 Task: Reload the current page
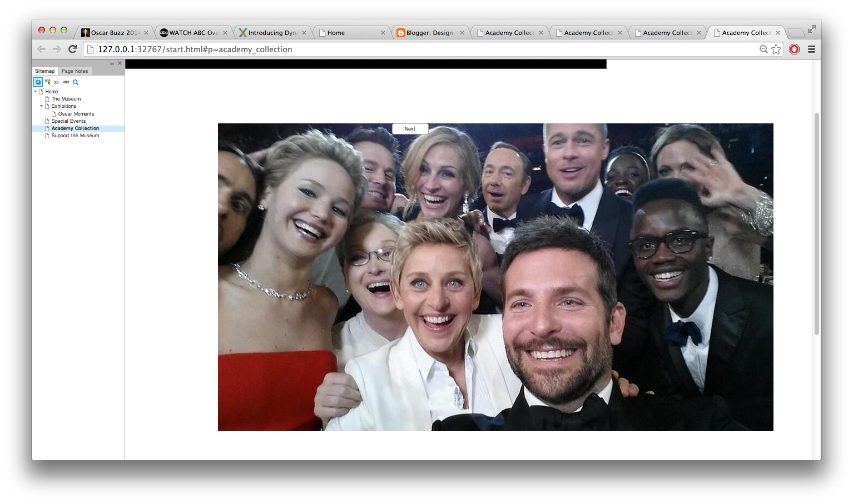[x=72, y=49]
